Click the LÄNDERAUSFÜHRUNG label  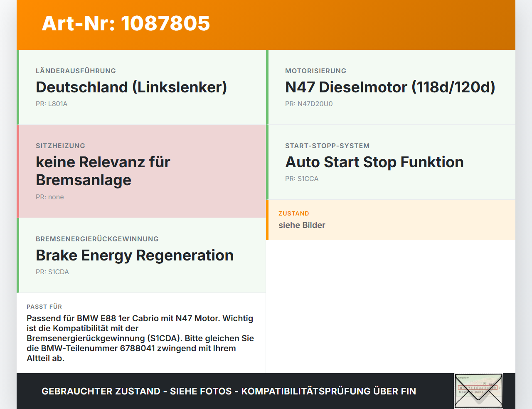(76, 71)
